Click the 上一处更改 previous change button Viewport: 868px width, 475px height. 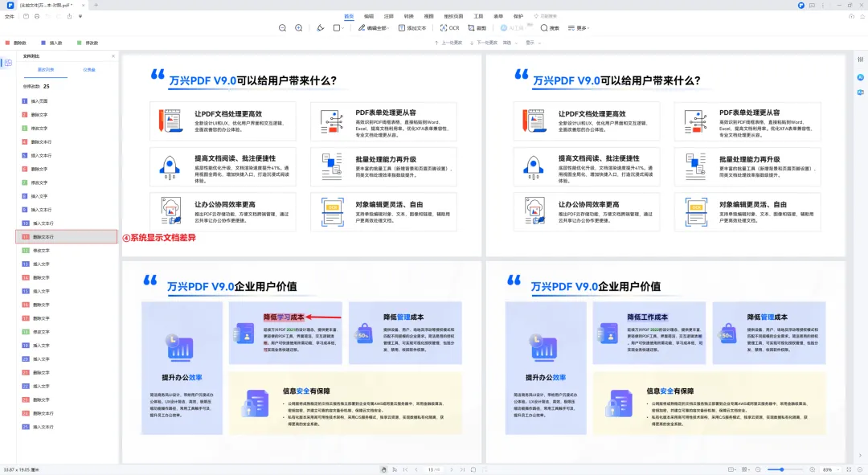[x=448, y=43]
